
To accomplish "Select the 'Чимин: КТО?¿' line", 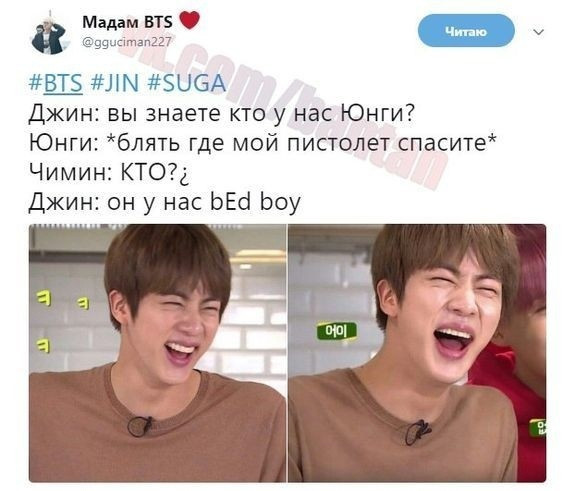I will click(109, 173).
